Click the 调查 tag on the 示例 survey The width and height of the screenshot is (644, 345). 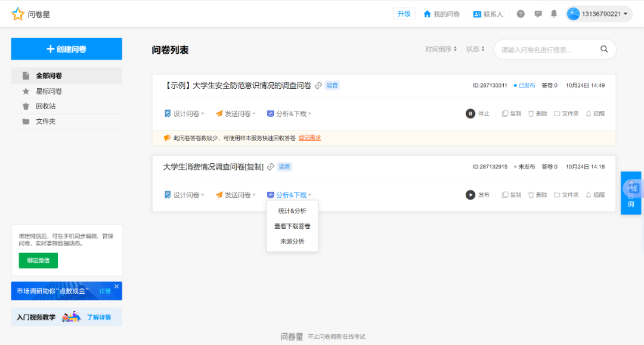[x=332, y=85]
